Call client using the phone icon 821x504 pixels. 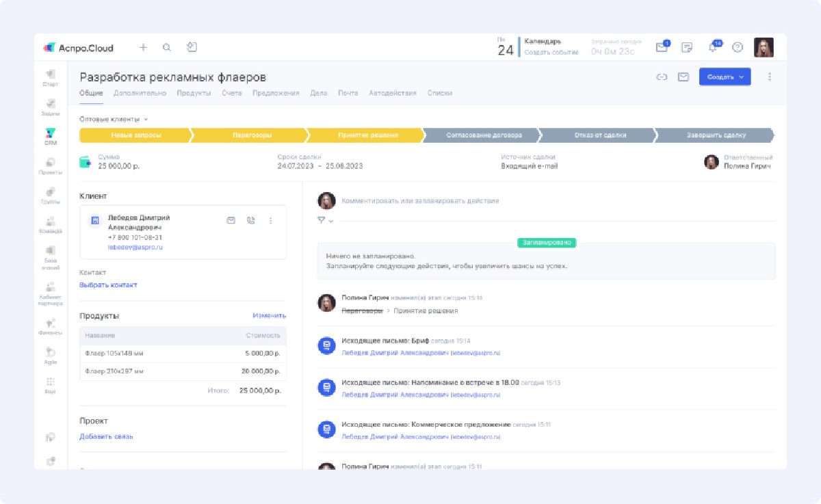[250, 220]
